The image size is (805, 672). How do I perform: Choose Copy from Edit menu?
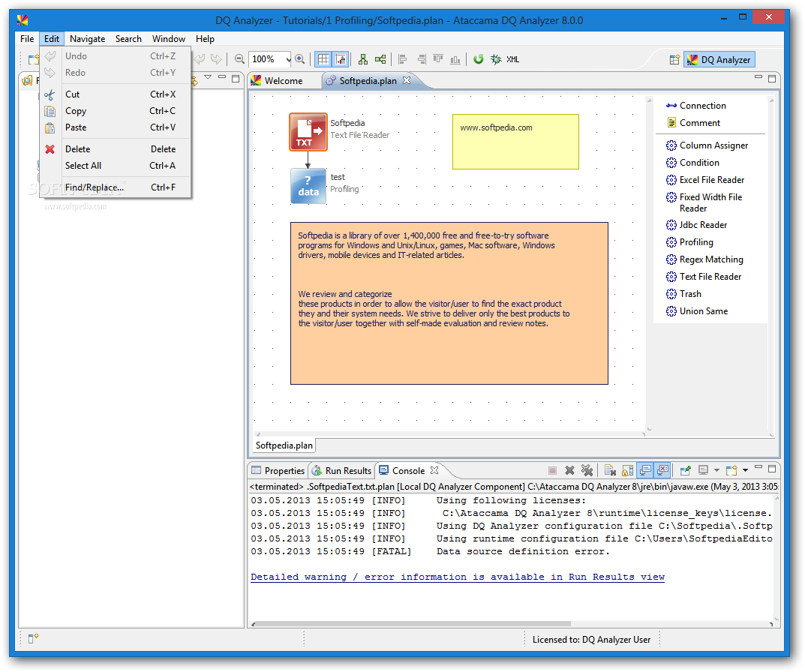point(116,111)
